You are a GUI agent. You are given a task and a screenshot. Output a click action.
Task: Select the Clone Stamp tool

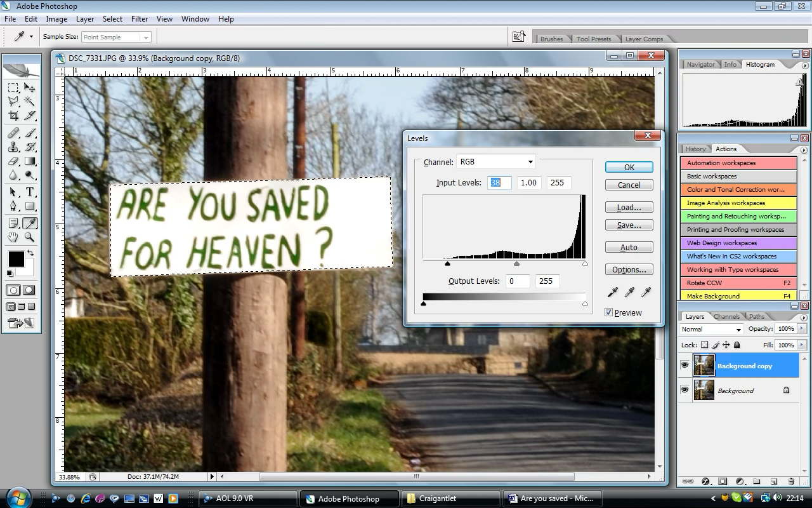point(13,147)
